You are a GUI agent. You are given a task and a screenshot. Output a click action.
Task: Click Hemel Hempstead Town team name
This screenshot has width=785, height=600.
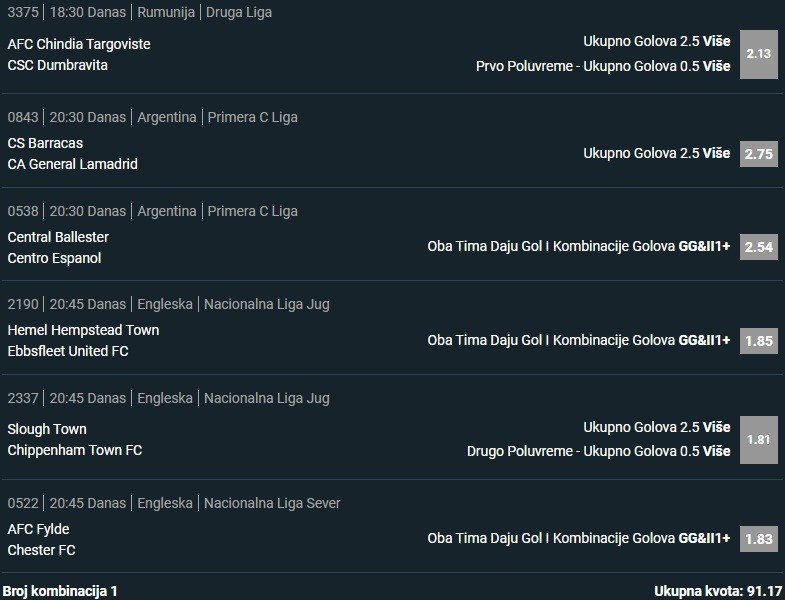(x=83, y=330)
